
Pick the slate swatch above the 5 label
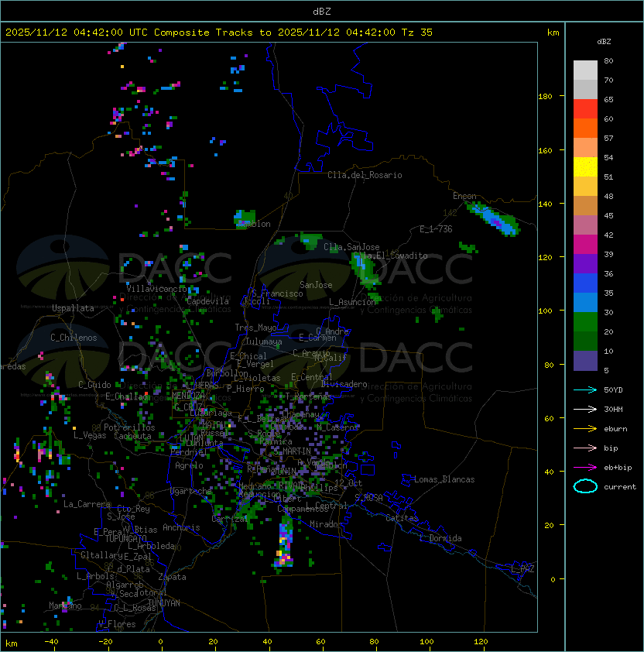(585, 361)
